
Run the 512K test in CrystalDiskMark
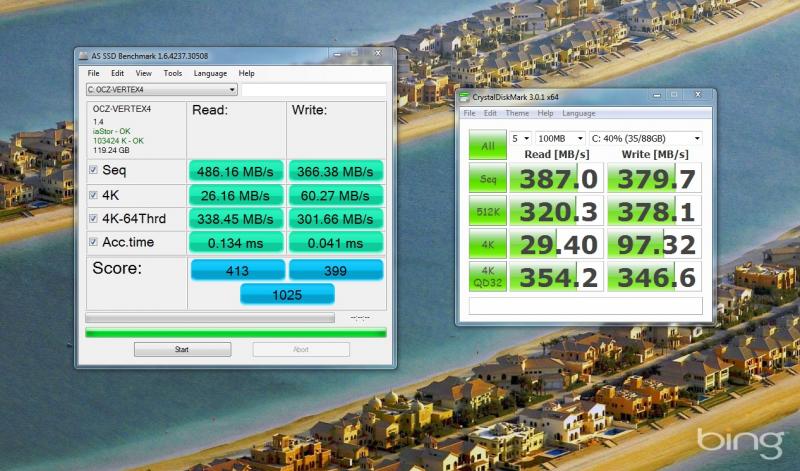click(488, 211)
